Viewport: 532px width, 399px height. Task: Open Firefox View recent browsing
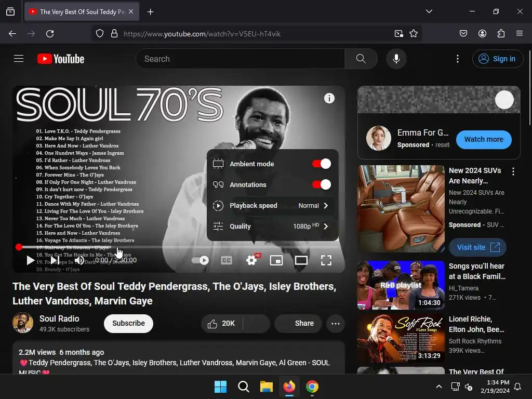[x=10, y=12]
